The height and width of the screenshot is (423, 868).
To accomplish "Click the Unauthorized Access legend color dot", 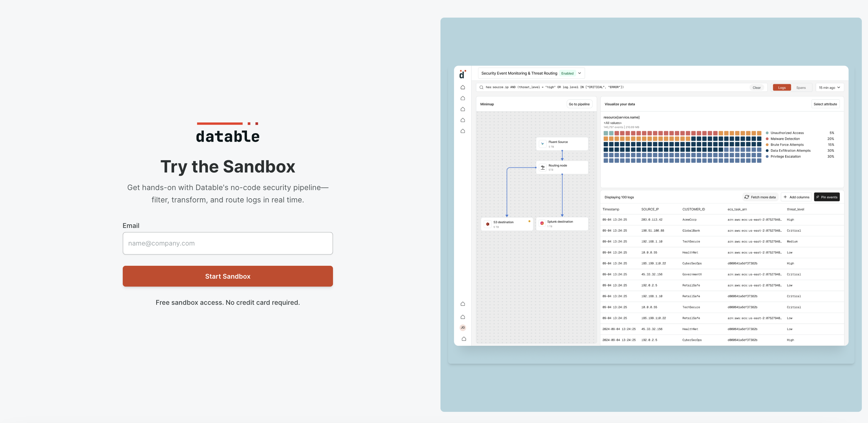I will tap(767, 133).
